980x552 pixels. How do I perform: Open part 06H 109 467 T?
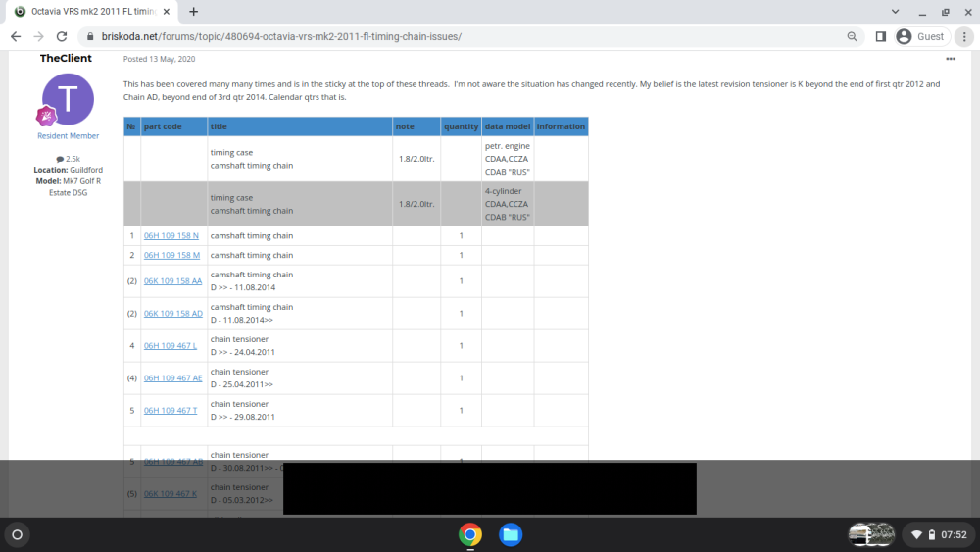[170, 411]
